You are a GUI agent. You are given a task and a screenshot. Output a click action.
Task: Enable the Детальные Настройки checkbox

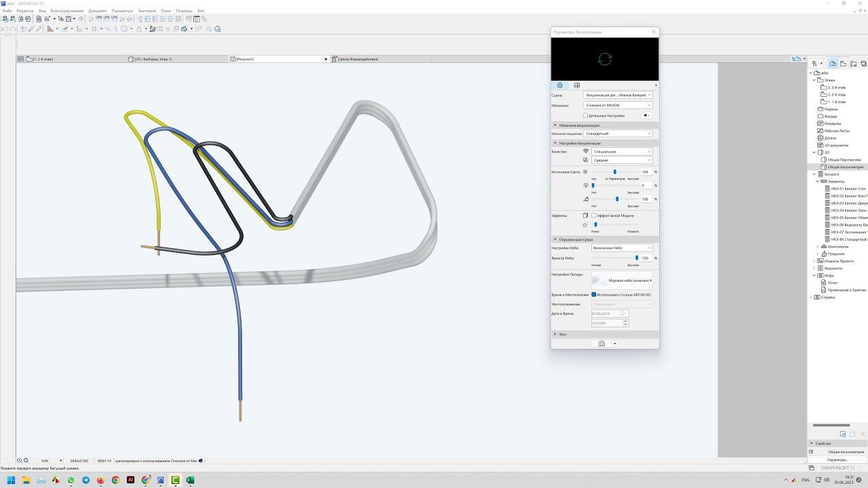coord(586,115)
